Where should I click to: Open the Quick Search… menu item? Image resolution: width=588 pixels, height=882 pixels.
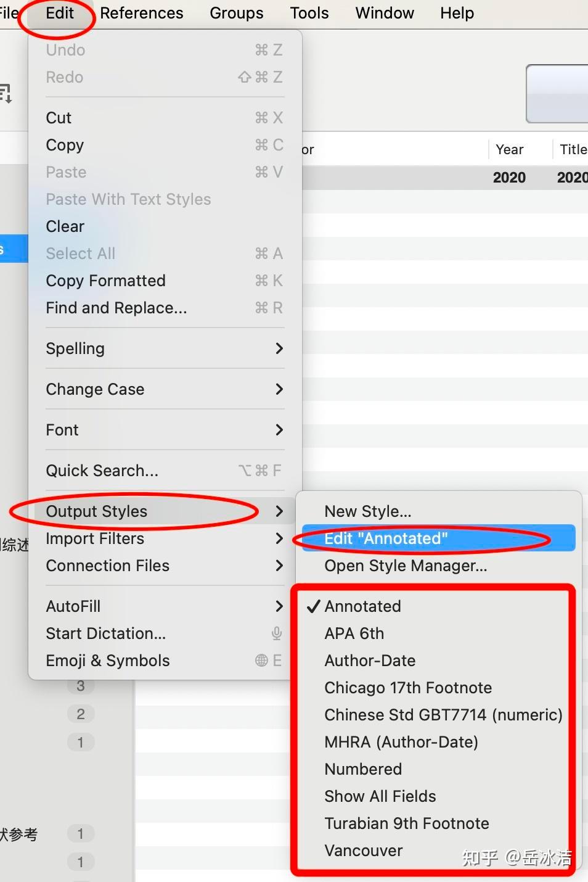[x=102, y=471]
